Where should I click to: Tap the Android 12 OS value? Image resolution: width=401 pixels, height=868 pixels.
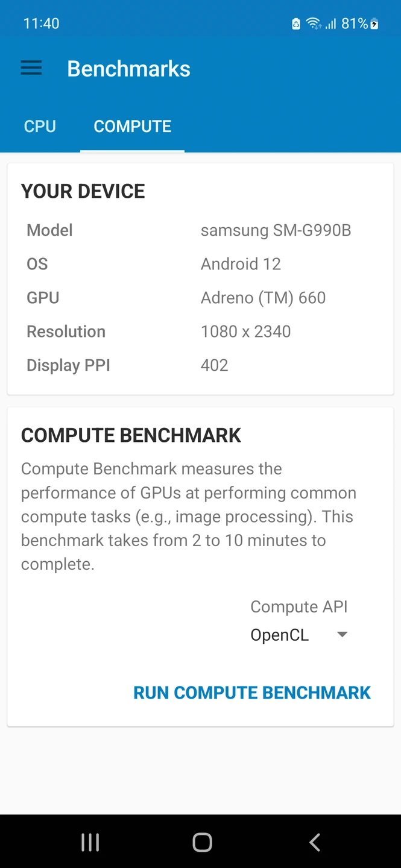point(241,264)
